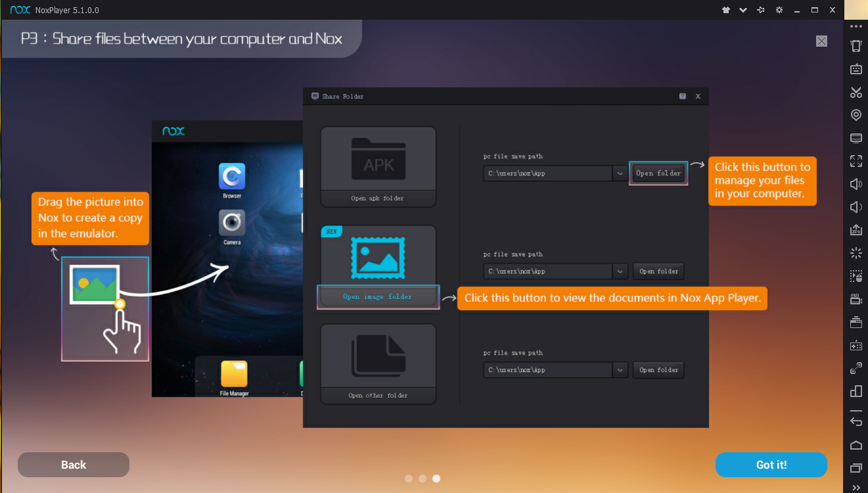Open the multi-instance manager icon
Screen dimensions: 868x493
tap(856, 322)
